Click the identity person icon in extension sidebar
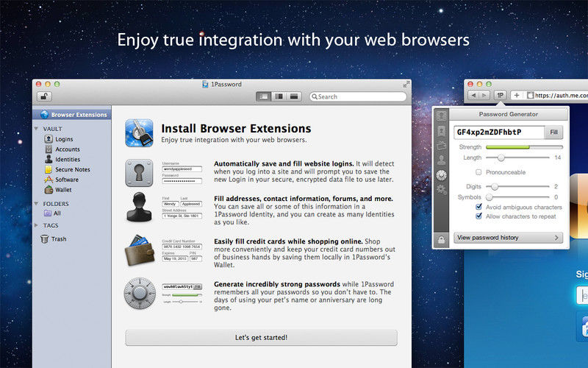The width and height of the screenshot is (588, 368). click(x=442, y=160)
